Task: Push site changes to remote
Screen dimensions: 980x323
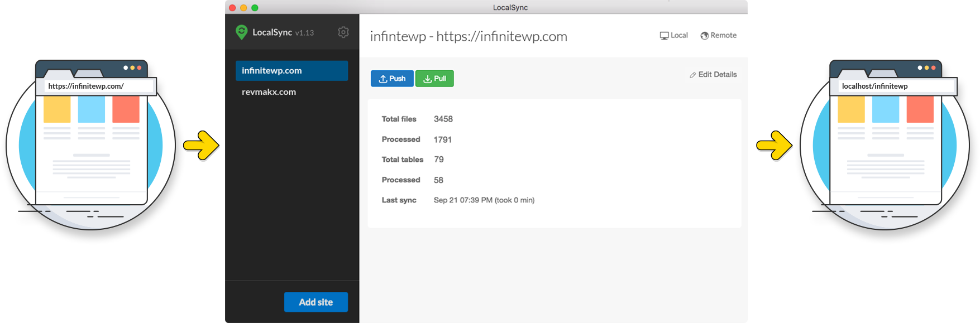Action: pos(392,79)
